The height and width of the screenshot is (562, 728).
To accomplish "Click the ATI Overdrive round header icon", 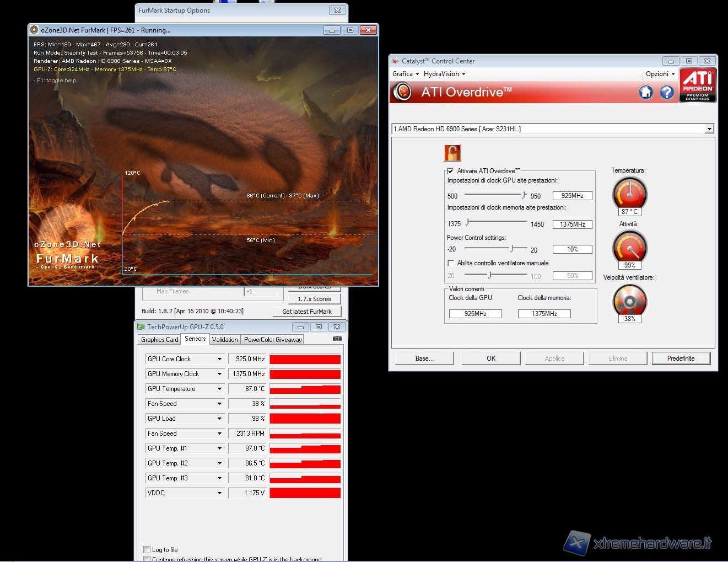I will click(x=403, y=92).
